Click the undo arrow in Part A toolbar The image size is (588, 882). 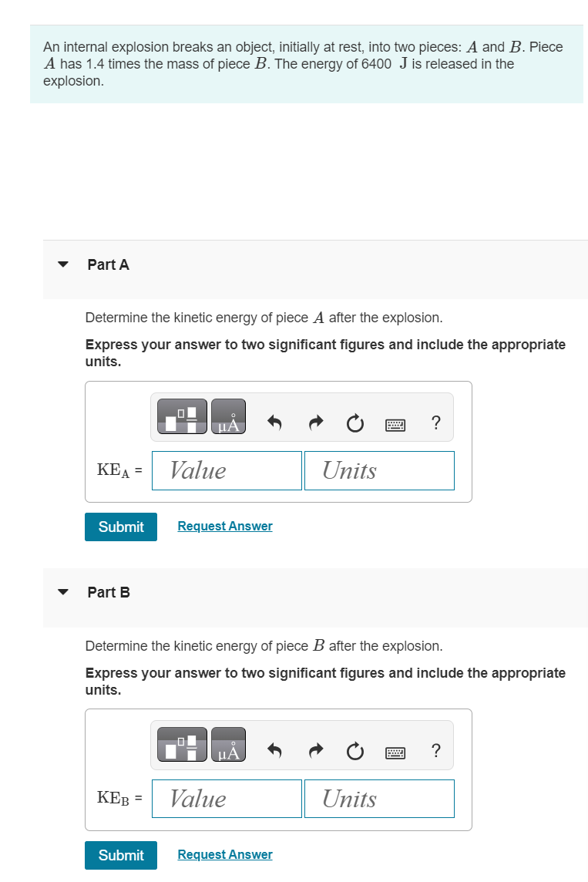274,422
